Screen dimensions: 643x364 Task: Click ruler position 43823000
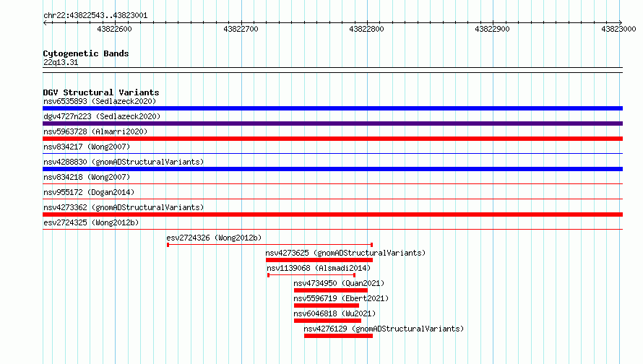[618, 29]
